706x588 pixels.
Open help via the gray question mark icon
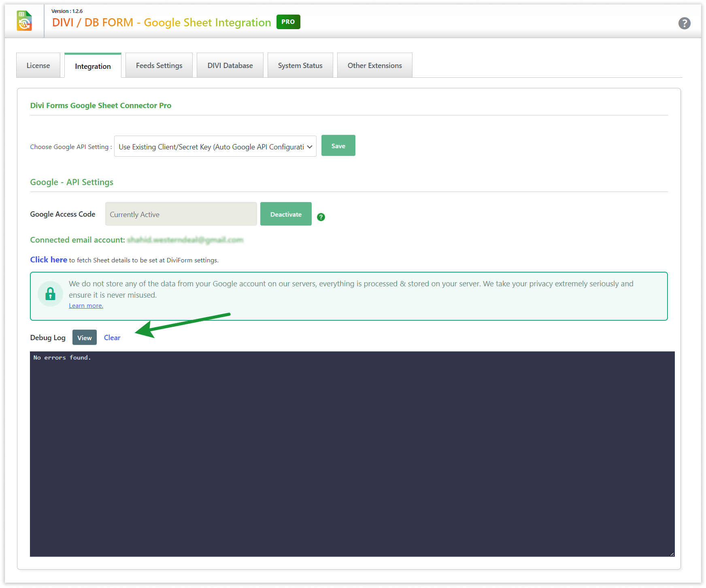point(684,23)
